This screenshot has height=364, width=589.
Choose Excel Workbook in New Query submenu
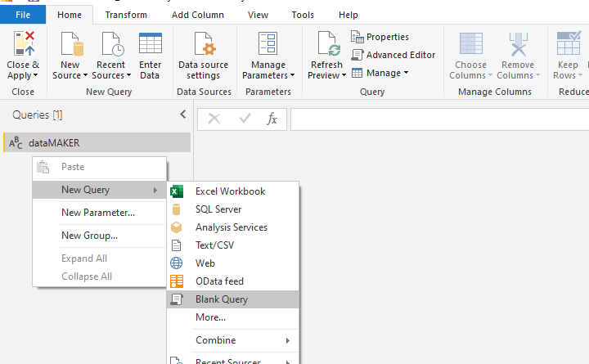230,191
